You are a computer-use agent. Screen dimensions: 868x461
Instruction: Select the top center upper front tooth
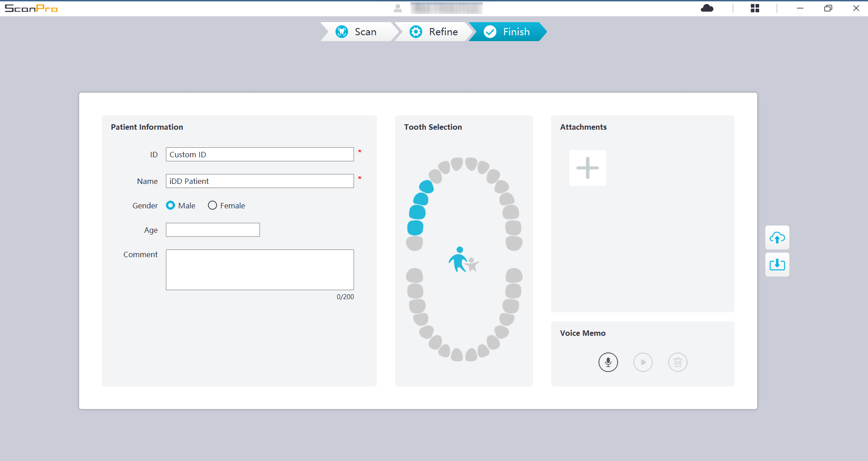457,164
